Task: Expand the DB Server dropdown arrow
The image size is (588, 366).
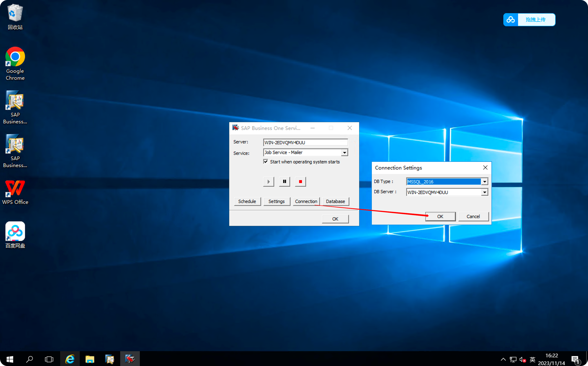Action: 484,192
